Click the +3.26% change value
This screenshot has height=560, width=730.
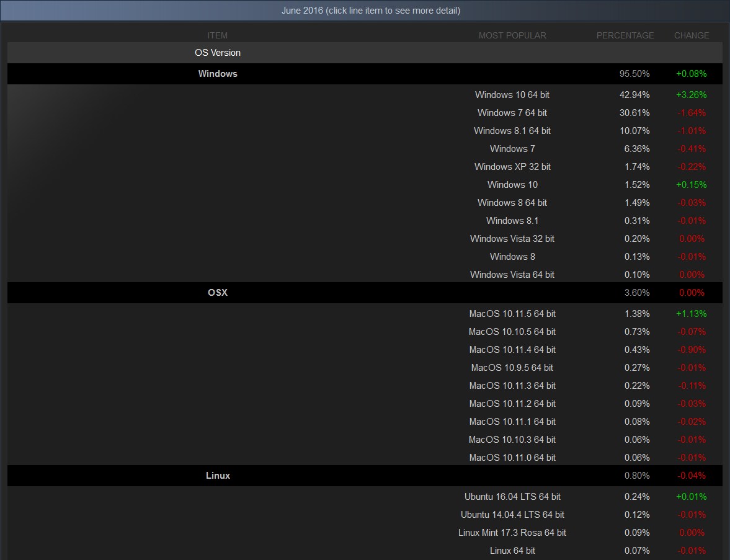[x=692, y=94]
